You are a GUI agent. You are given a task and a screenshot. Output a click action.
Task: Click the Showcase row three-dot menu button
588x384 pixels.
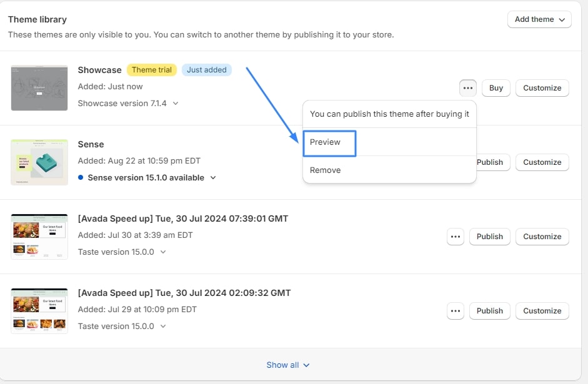click(x=467, y=88)
